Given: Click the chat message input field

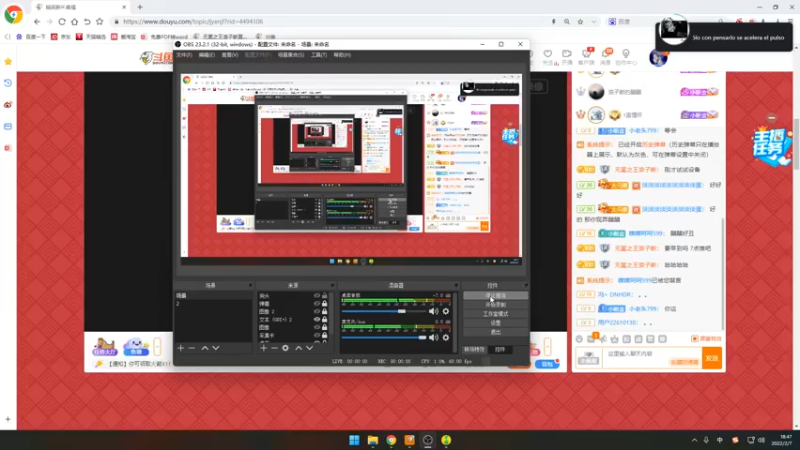Looking at the screenshot, I should point(652,358).
